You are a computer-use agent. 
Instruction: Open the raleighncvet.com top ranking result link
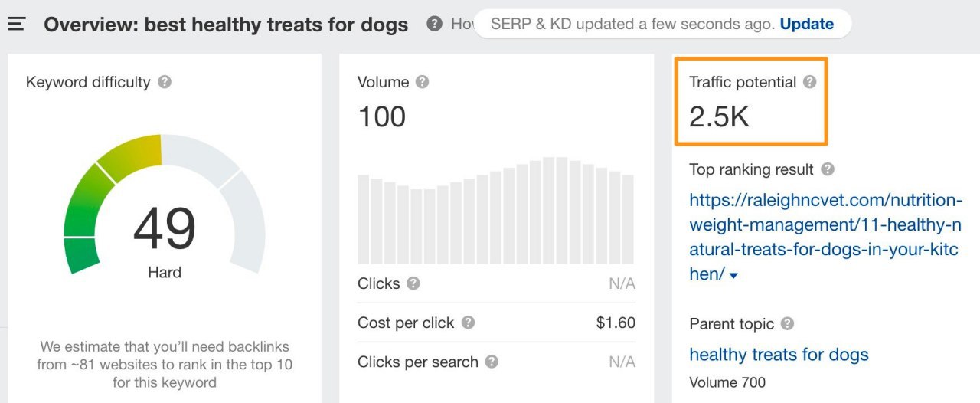[825, 237]
